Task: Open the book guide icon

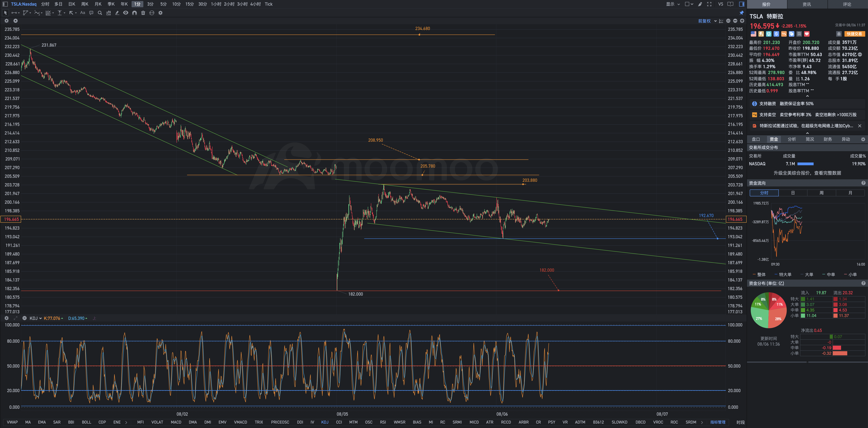Action: 731,4
